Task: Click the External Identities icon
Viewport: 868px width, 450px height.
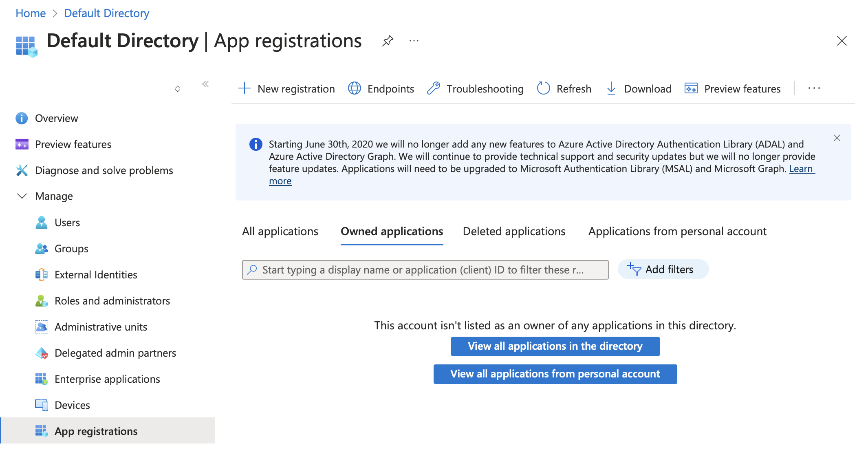Action: [x=42, y=275]
